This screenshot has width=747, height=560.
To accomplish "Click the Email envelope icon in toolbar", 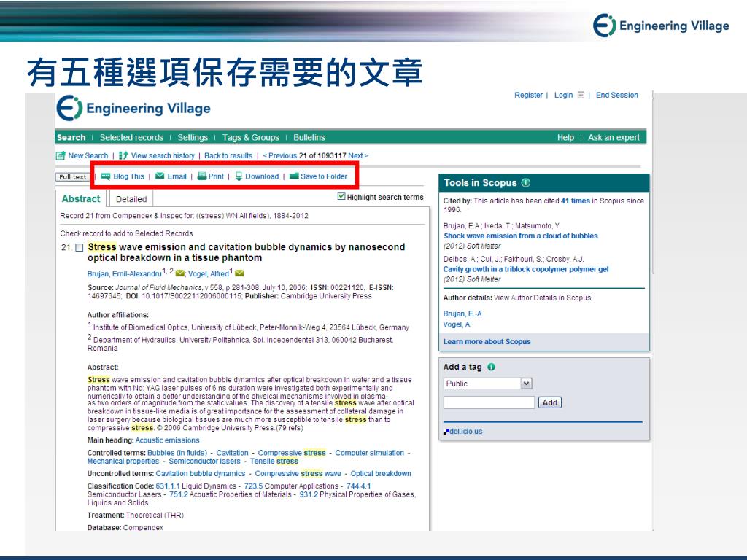I will 160,176.
